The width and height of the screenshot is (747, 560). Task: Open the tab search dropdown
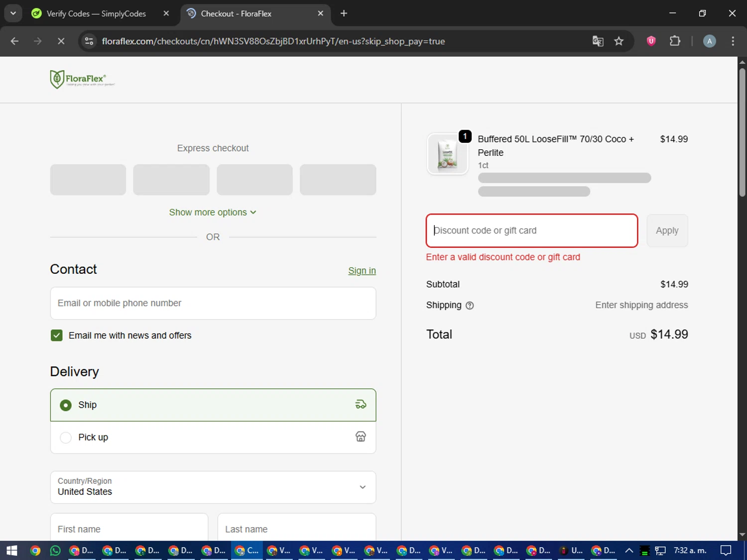[13, 13]
